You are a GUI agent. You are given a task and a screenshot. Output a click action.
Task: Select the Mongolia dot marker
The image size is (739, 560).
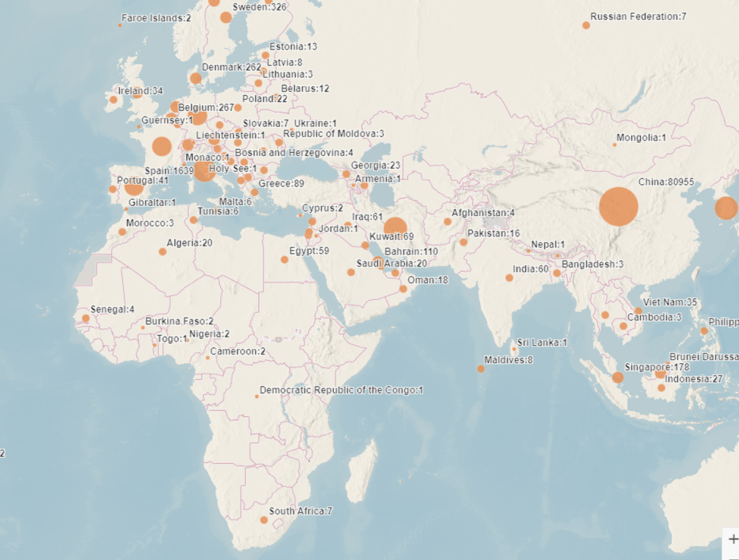coord(615,144)
